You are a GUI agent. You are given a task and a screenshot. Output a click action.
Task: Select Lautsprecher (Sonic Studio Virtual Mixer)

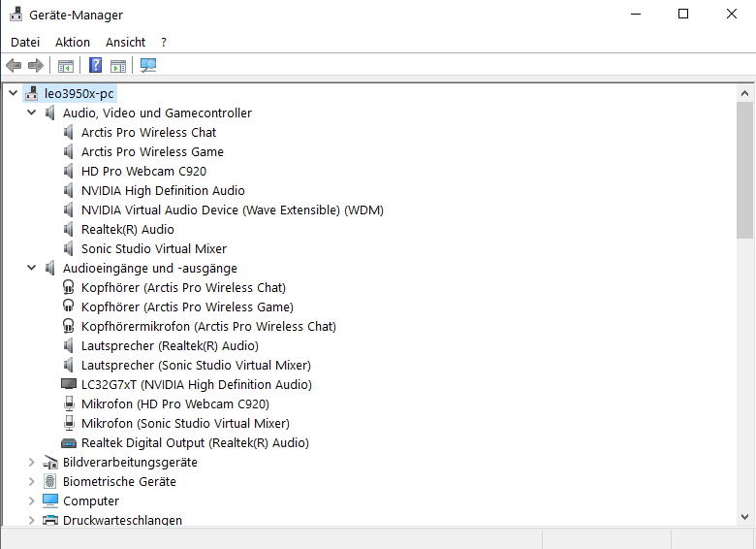196,366
